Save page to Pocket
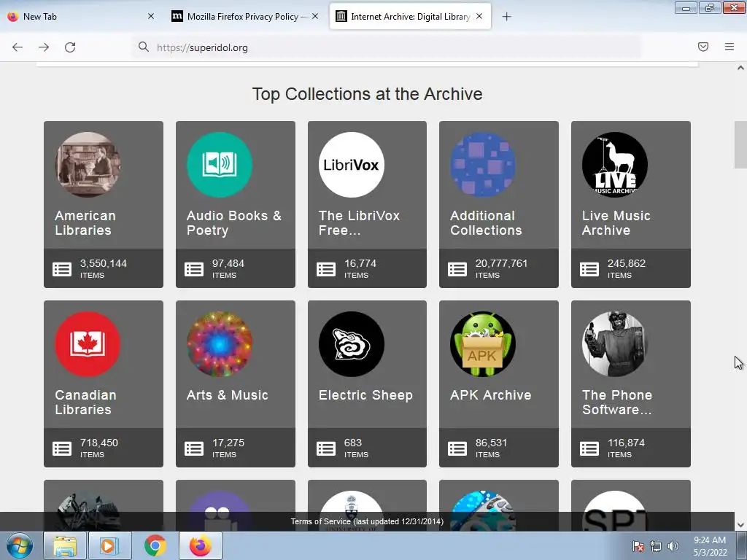The width and height of the screenshot is (747, 560). pos(703,47)
